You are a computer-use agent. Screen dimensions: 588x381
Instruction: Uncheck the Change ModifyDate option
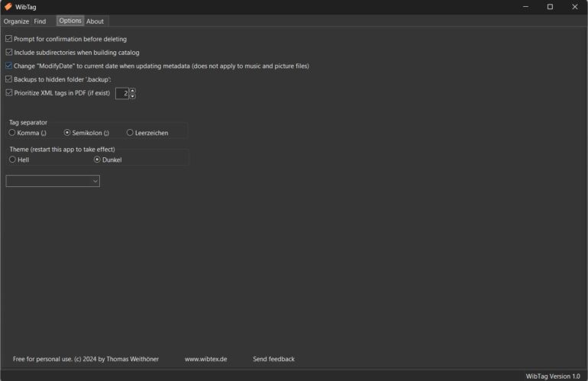pos(9,66)
